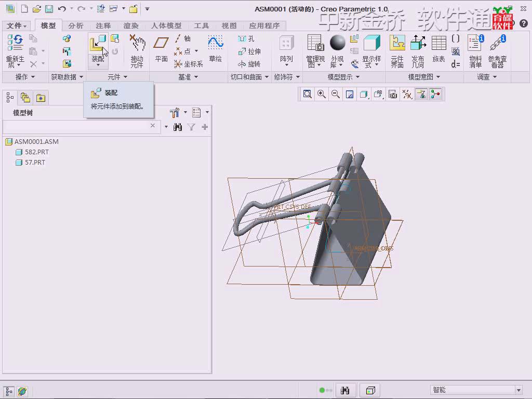Image resolution: width=532 pixels, height=399 pixels.
Task: Toggle spin center display icon
Action: click(x=436, y=95)
